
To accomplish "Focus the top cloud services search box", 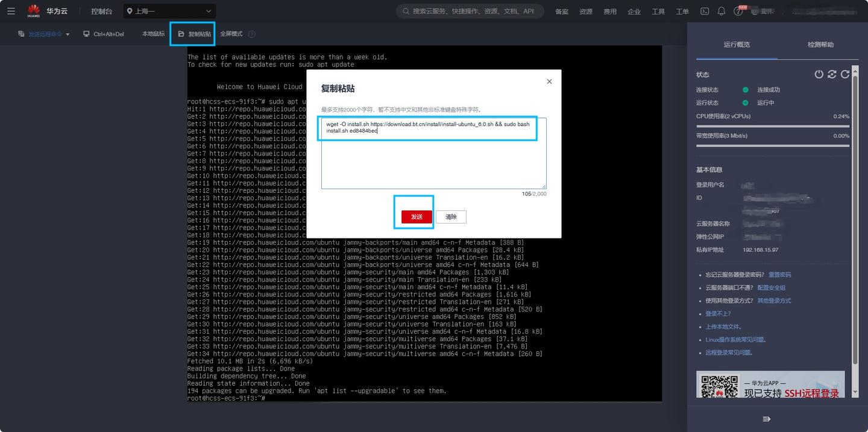I will (470, 11).
